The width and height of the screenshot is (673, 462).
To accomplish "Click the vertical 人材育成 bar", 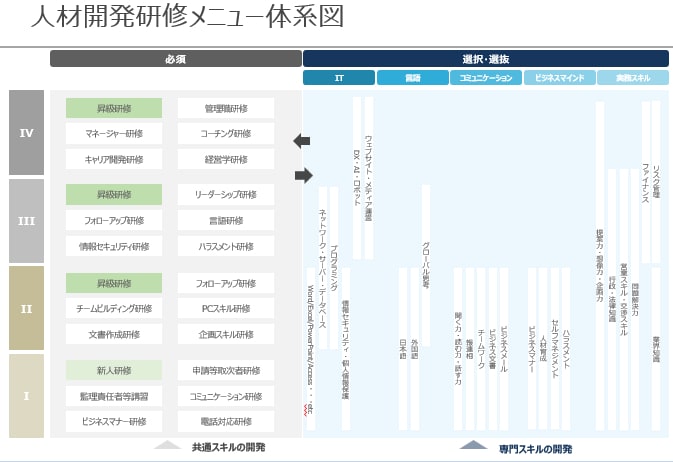I will point(543,349).
